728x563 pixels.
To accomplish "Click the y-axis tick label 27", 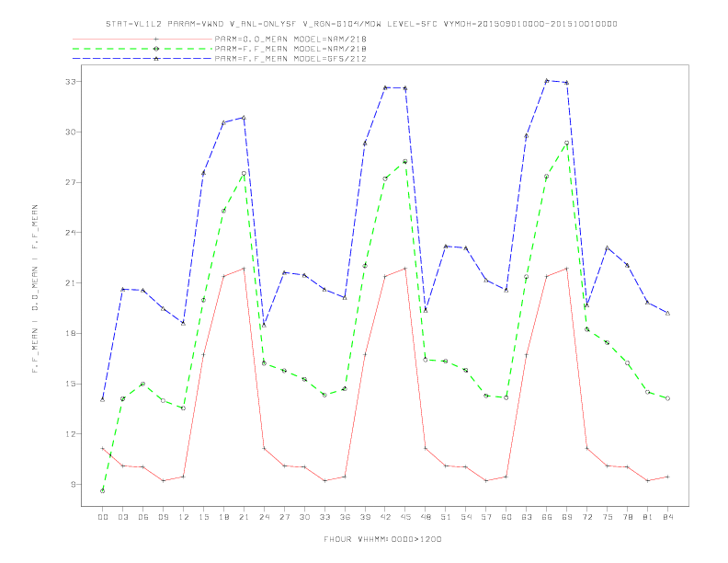I will click(x=70, y=182).
